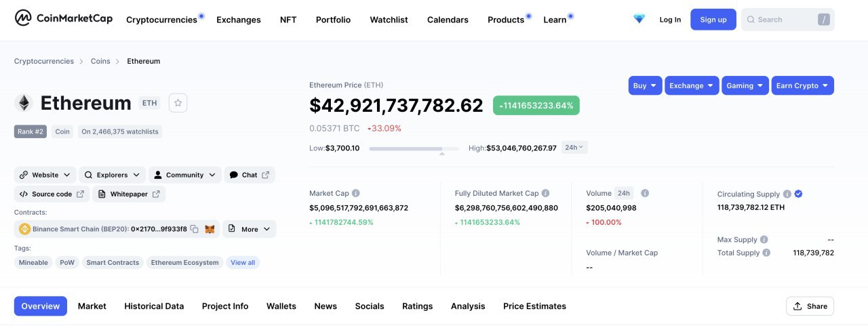Open the Source code link
Screen dimensions: 868x336
click(52, 194)
